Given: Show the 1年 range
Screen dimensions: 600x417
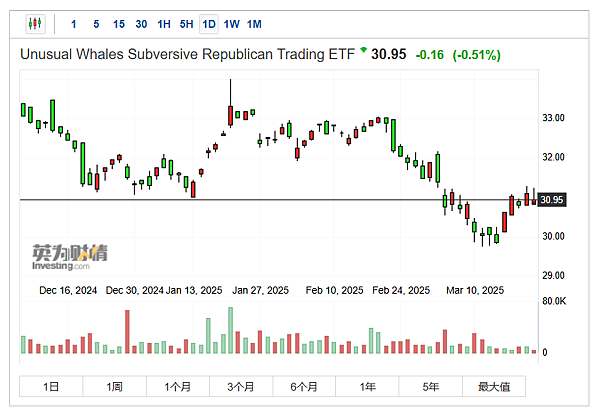Looking at the screenshot, I should tap(367, 386).
